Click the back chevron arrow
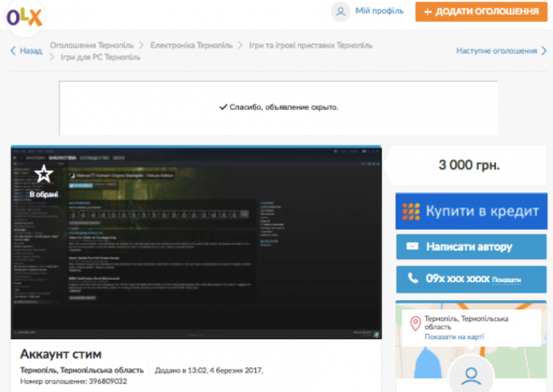Screen dimensions: 553x392 point(13,51)
